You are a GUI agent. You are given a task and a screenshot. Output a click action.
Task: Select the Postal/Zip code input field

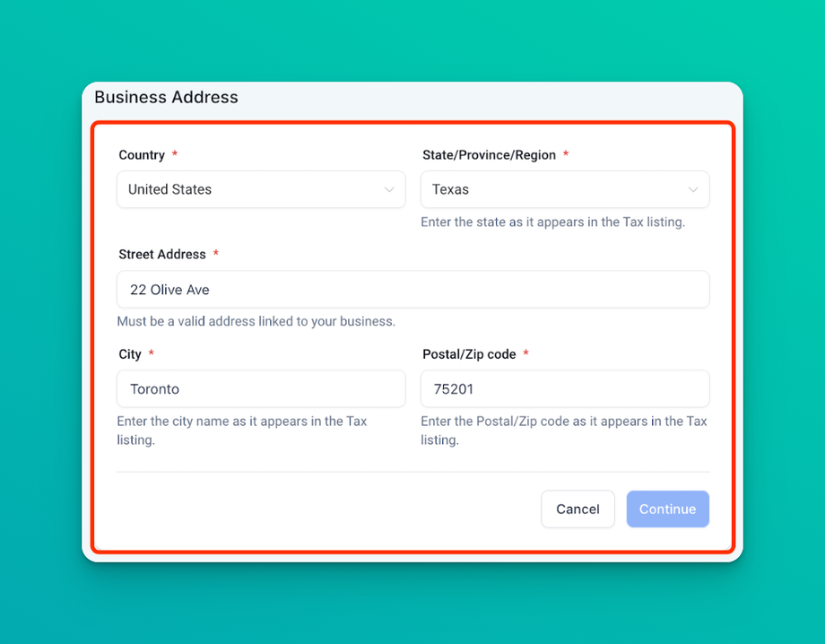(564, 389)
